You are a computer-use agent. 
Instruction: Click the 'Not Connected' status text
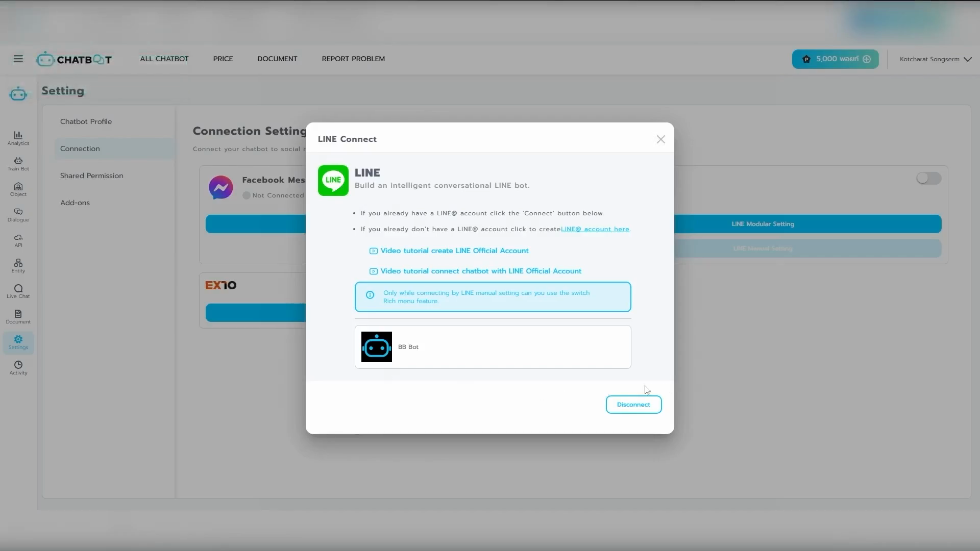coord(278,195)
